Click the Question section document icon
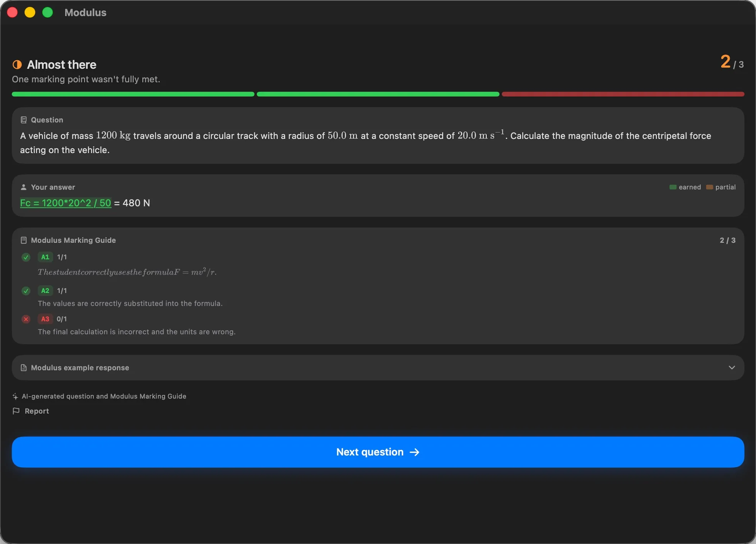 click(23, 120)
